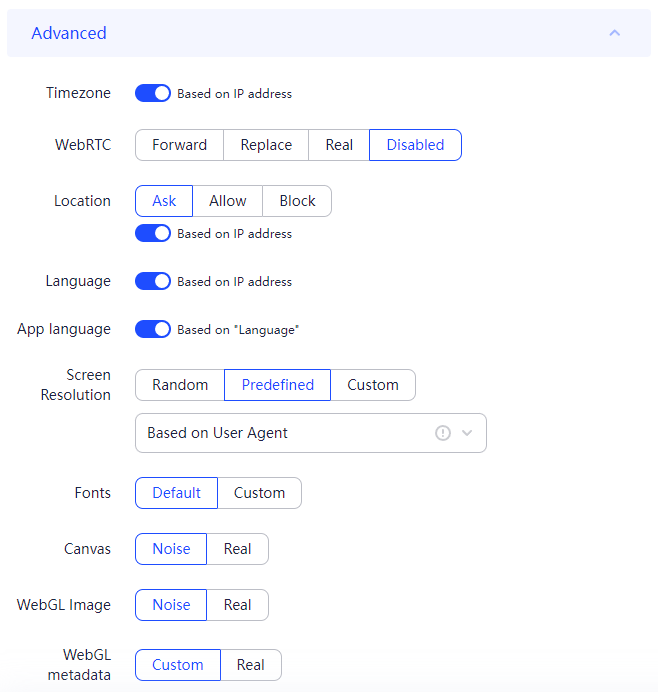Click the WebGL metadata label
Viewport: 658px width, 692px height.
click(x=79, y=665)
